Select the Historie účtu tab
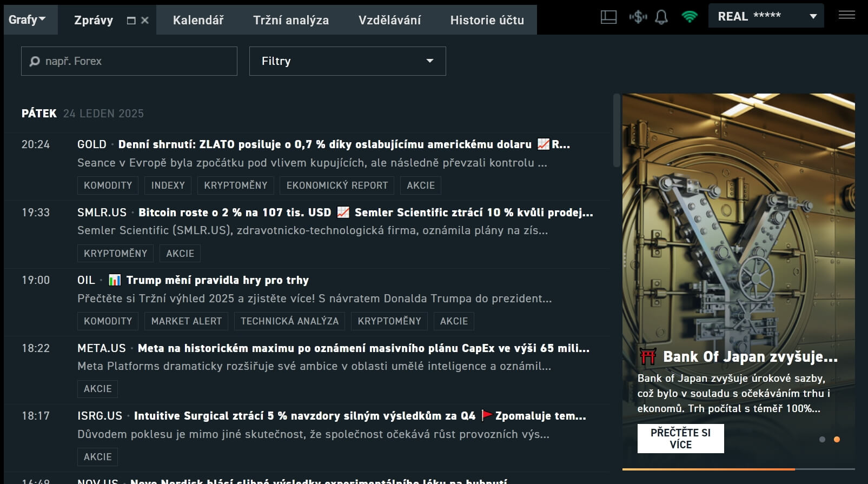This screenshot has height=484, width=868. (487, 20)
